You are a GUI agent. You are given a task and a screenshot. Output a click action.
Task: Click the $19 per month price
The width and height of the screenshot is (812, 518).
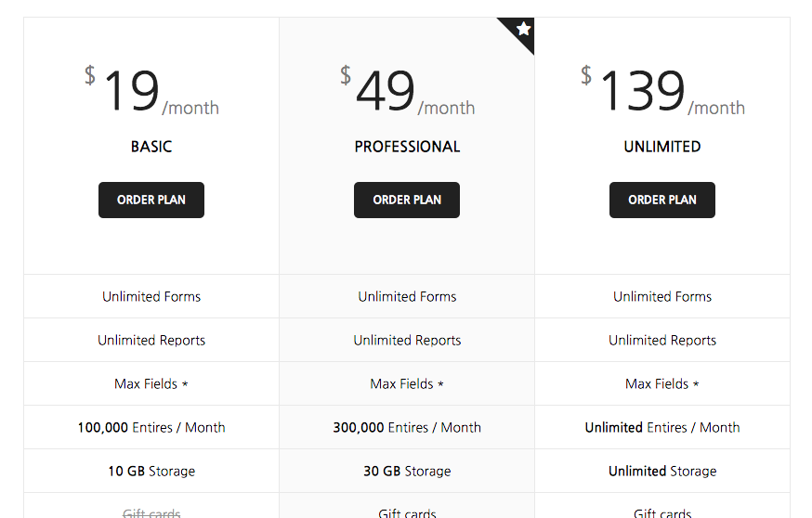tap(151, 93)
